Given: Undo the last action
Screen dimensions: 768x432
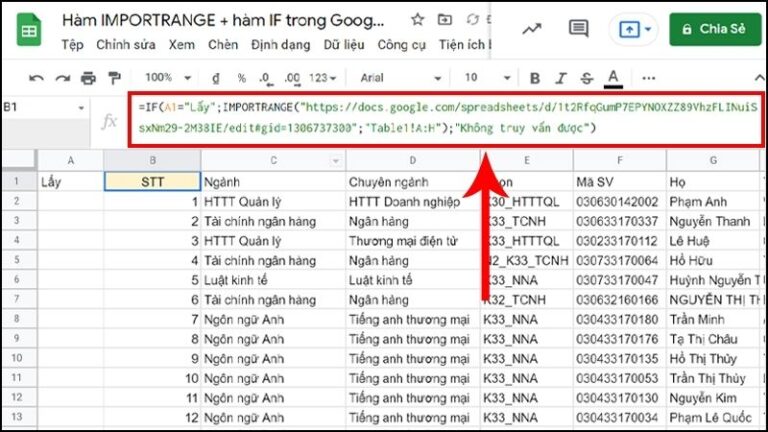Looking at the screenshot, I should (36, 78).
